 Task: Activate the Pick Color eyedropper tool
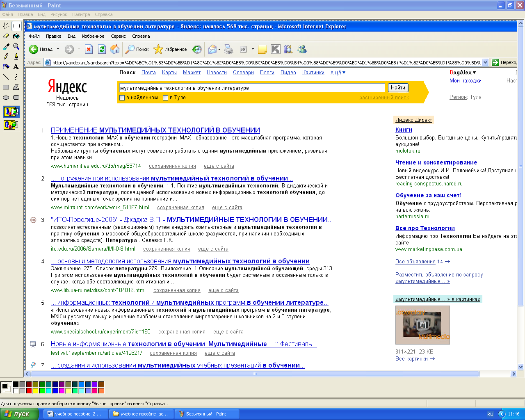pos(6,46)
